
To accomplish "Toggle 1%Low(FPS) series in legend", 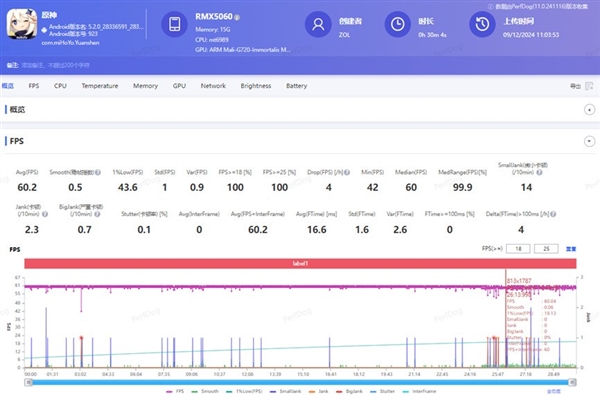I will tap(244, 391).
